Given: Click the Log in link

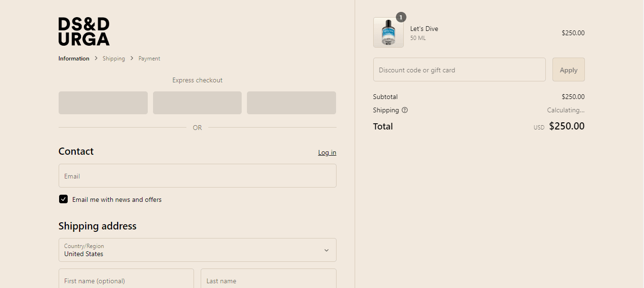Looking at the screenshot, I should (x=327, y=152).
